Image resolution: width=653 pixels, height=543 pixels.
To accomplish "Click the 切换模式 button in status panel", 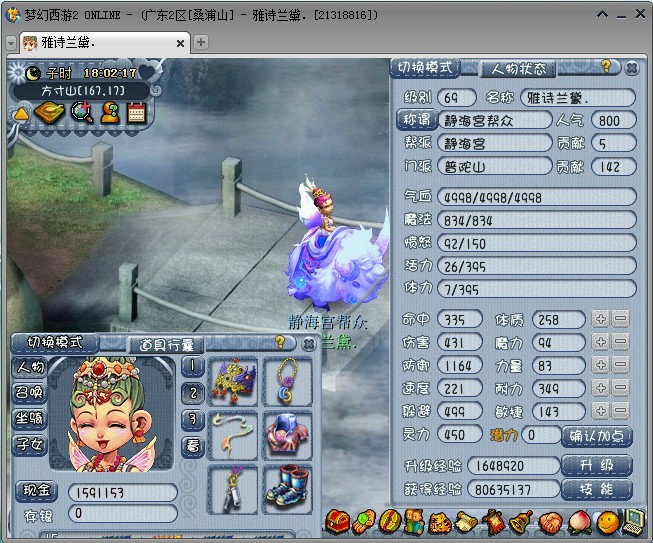I will click(424, 68).
